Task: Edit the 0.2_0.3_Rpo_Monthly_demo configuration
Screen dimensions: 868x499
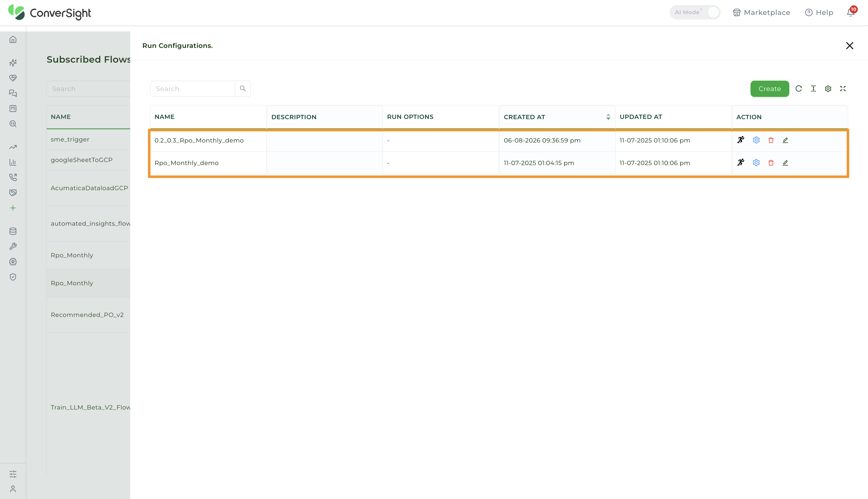Action: coord(785,140)
